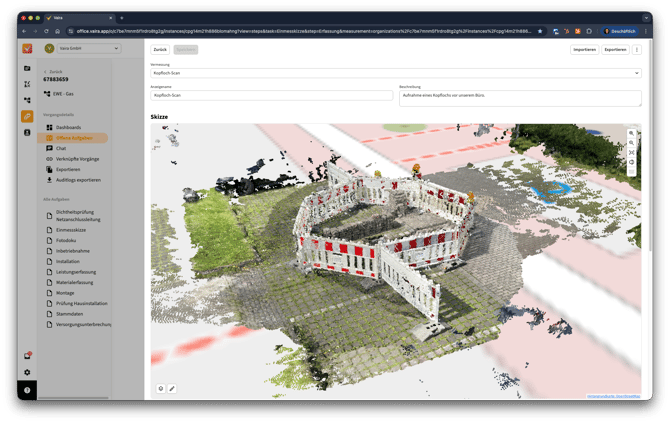Image resolution: width=670 pixels, height=423 pixels.
Task: Click the rotate view icon in viewer
Action: click(x=631, y=162)
